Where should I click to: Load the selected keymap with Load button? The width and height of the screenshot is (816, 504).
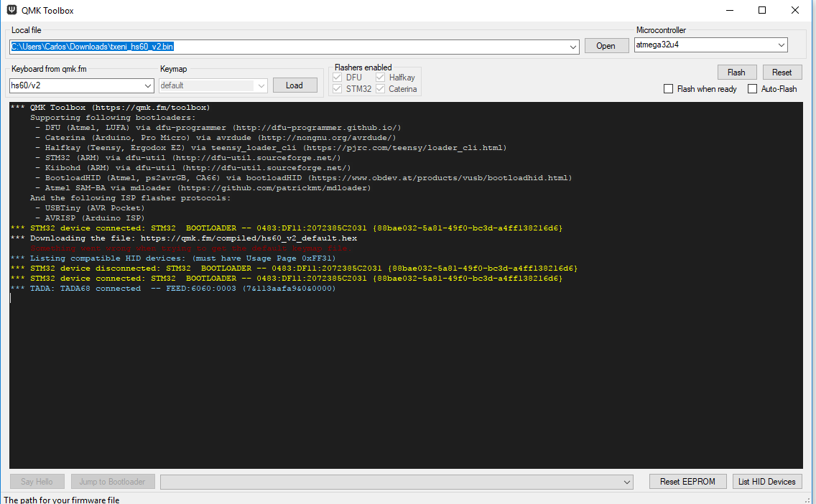(x=295, y=85)
